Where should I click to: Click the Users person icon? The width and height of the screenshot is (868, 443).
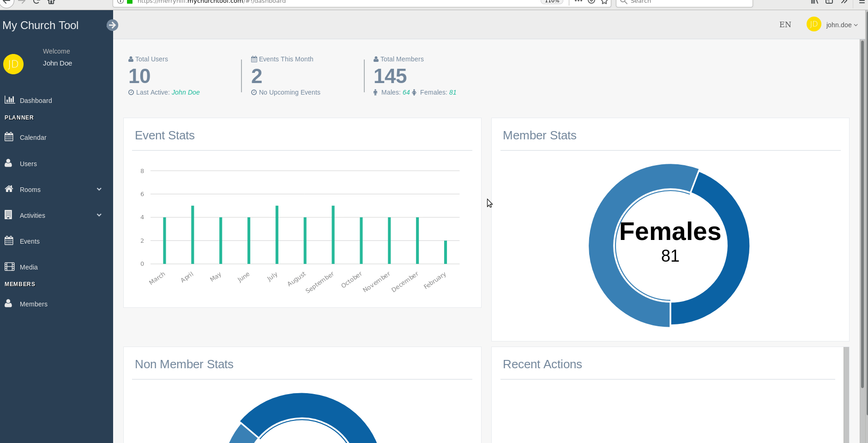[x=8, y=163]
